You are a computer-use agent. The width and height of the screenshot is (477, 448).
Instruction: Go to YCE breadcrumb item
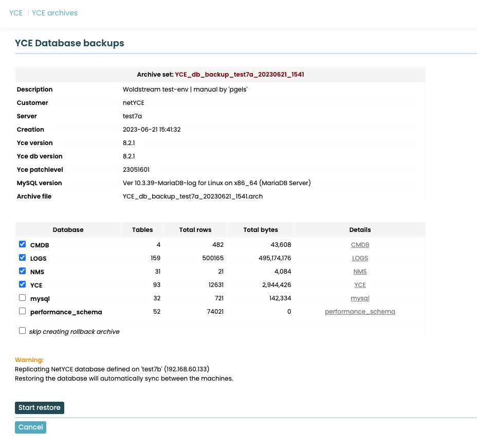point(16,13)
